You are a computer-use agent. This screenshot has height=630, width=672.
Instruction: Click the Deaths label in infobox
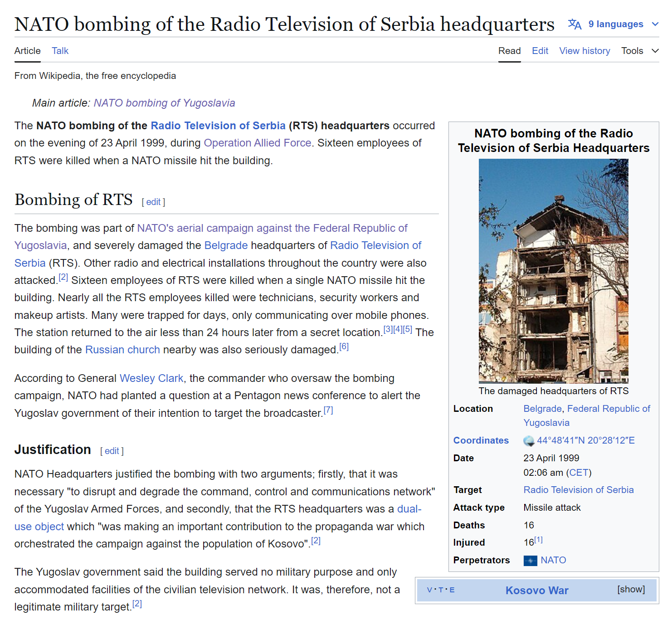[469, 525]
